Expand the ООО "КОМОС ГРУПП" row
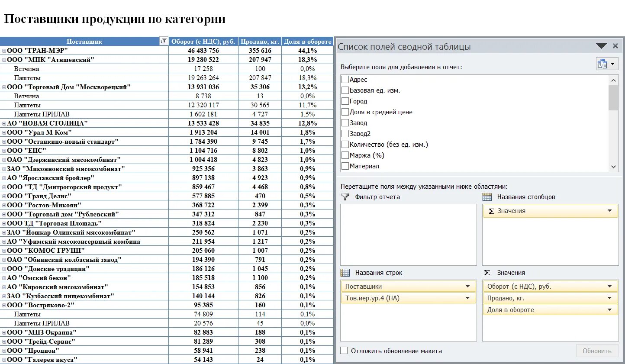This screenshot has height=364, width=625. coord(4,251)
